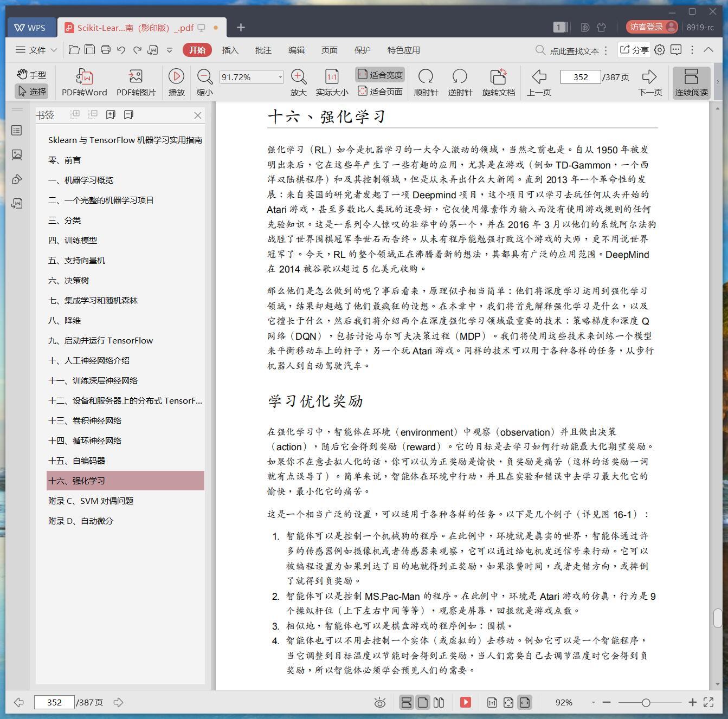
Task: Collapse the ribbon with the chevron up
Action: 708,49
